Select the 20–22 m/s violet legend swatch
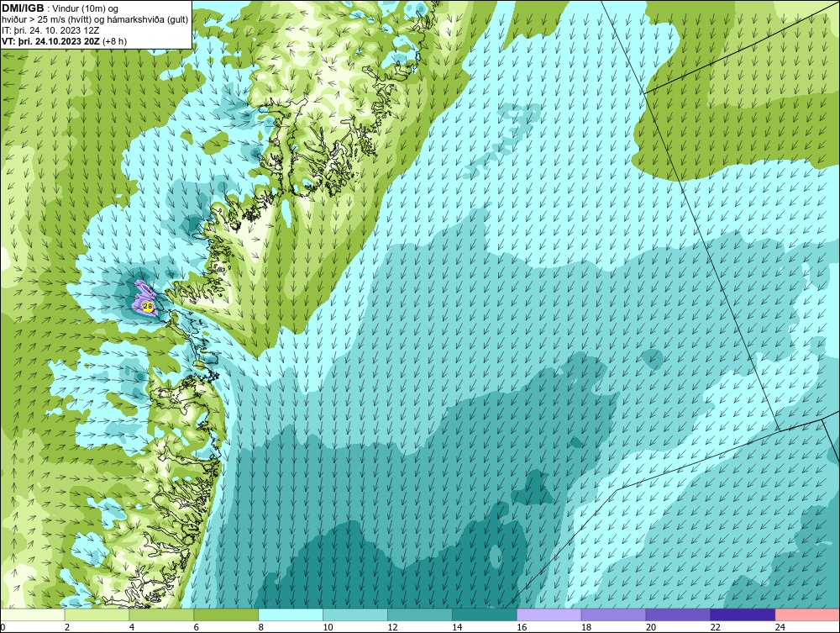 pos(678,615)
